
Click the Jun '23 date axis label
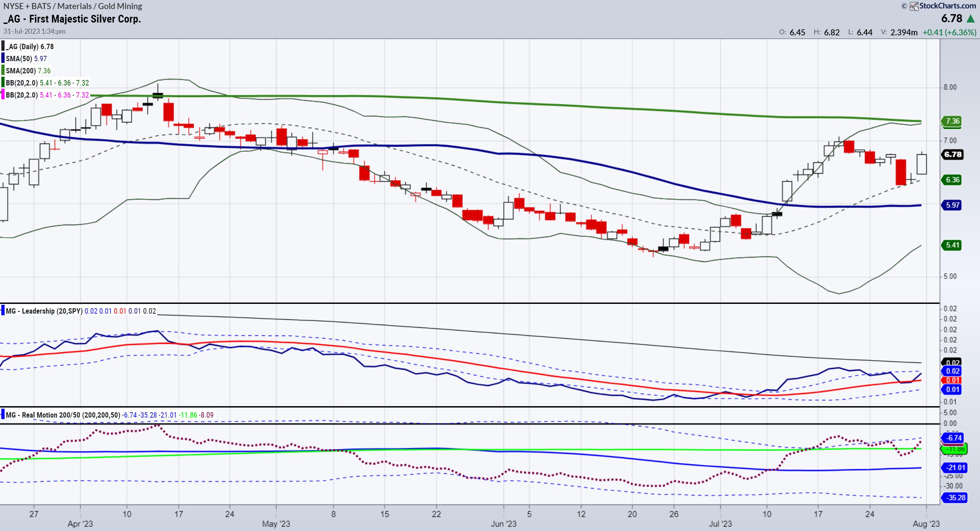click(x=504, y=524)
